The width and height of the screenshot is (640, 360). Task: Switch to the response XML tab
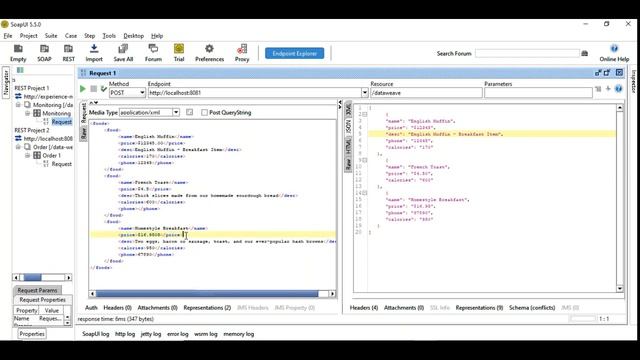[x=348, y=110]
